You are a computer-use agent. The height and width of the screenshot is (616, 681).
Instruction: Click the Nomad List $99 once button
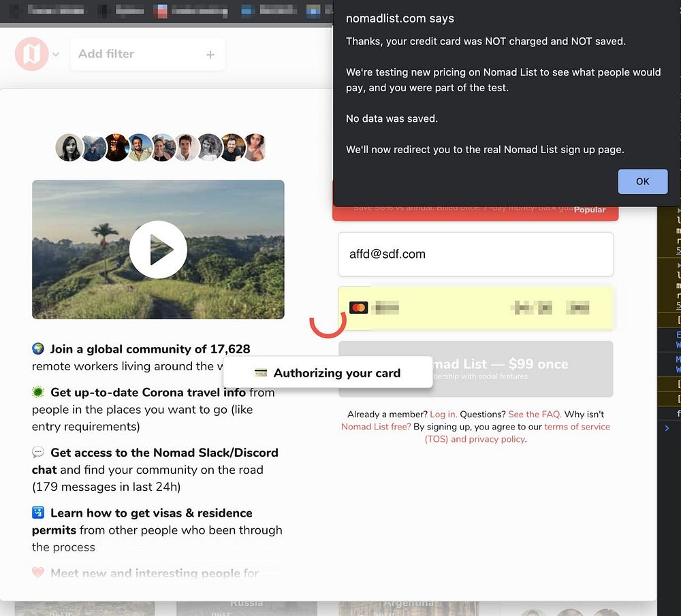tap(475, 369)
